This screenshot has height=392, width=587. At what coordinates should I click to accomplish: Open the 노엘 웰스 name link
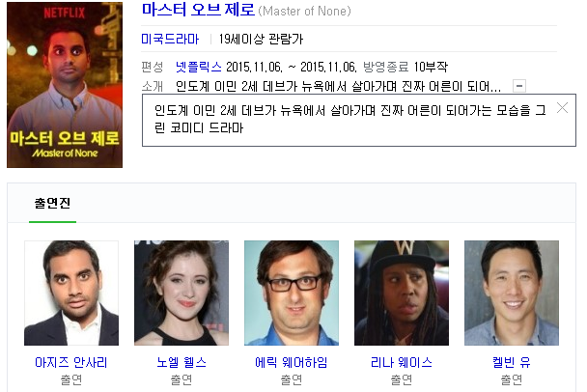tap(182, 362)
